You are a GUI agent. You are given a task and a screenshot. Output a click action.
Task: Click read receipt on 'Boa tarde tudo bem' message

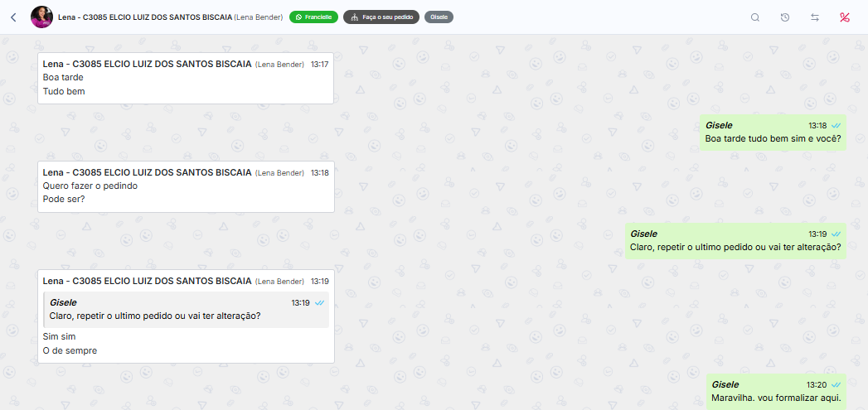(x=836, y=126)
